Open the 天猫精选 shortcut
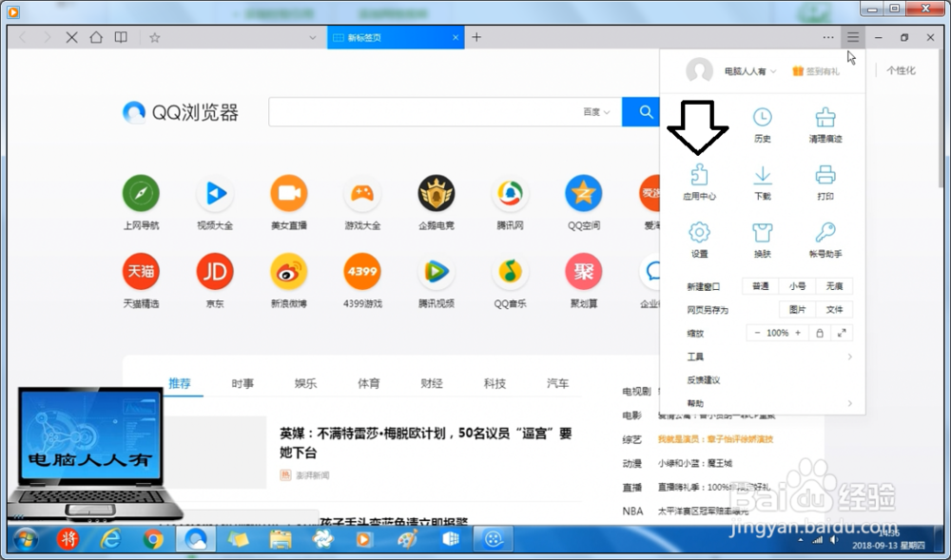Screen dimensions: 951x560 tap(141, 280)
